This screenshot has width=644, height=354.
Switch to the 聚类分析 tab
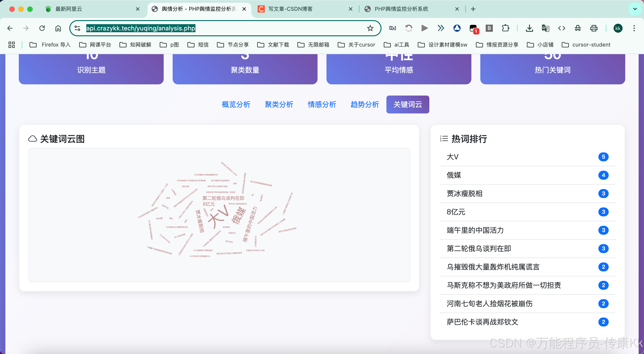point(279,104)
